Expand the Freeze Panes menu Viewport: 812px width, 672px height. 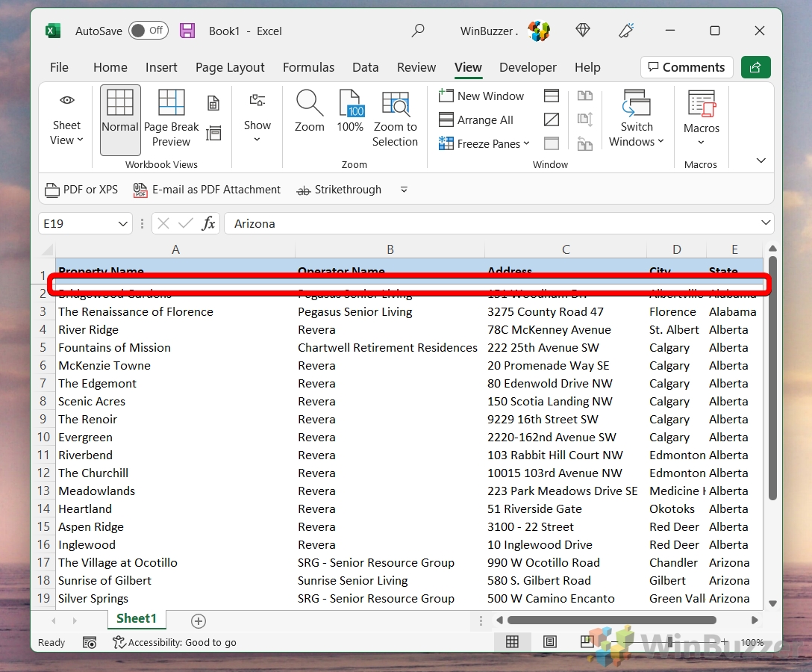click(x=484, y=143)
